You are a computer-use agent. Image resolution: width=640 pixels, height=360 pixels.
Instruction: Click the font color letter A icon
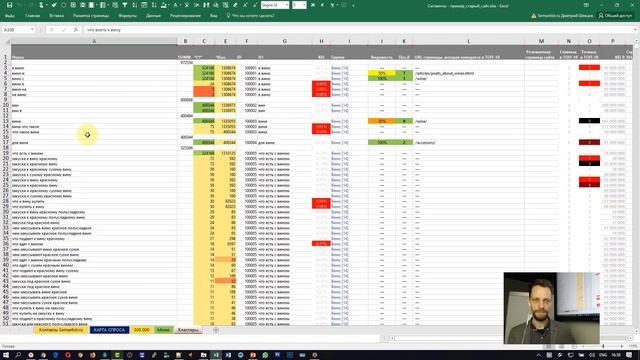pyautogui.click(x=176, y=5)
